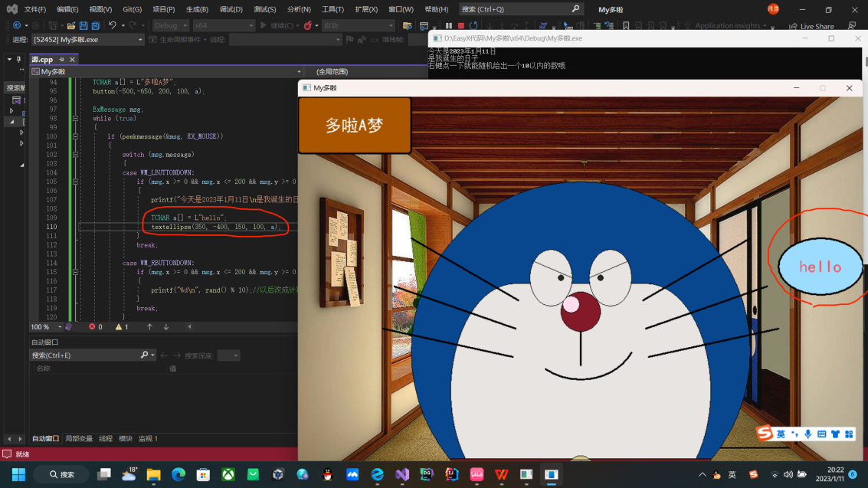This screenshot has width=868, height=488.
Task: Switch to the 局部变量 tab
Action: pos(79,439)
